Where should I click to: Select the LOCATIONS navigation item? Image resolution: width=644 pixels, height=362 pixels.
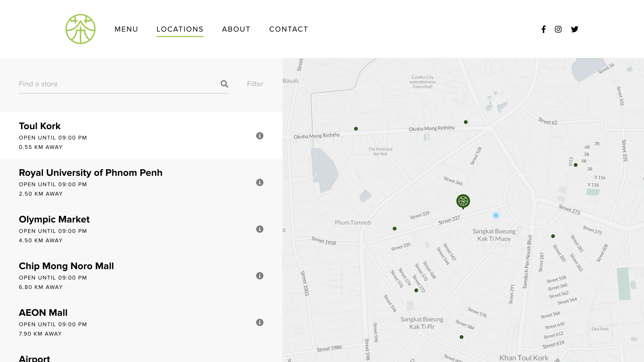tap(180, 29)
